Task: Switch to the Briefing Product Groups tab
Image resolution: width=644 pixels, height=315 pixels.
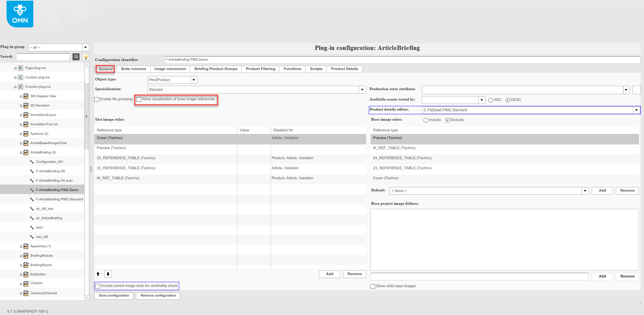Action: click(x=215, y=69)
